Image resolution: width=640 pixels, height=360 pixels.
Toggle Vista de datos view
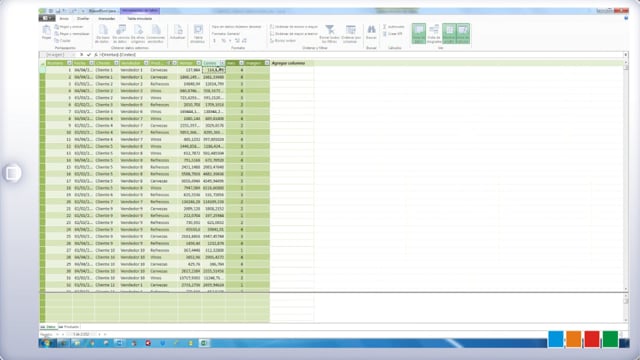pyautogui.click(x=418, y=33)
